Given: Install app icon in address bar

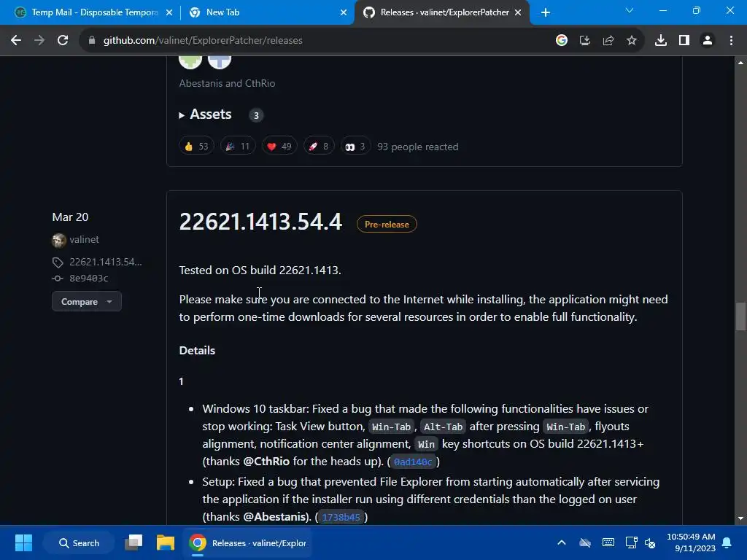Looking at the screenshot, I should click(x=585, y=41).
